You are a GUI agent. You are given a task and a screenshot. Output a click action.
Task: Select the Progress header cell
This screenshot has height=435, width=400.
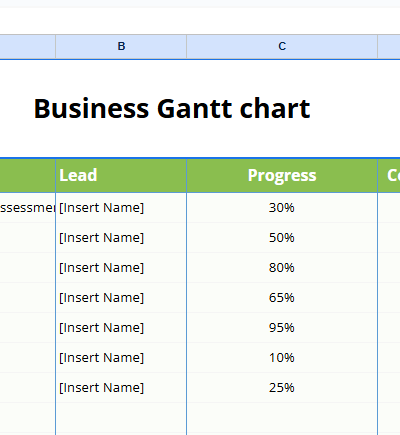tap(282, 176)
